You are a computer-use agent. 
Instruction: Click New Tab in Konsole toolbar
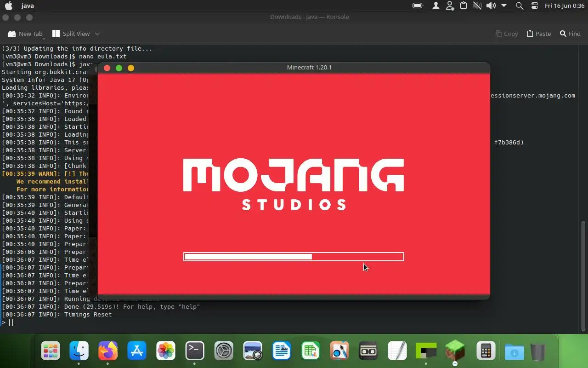[x=25, y=34]
